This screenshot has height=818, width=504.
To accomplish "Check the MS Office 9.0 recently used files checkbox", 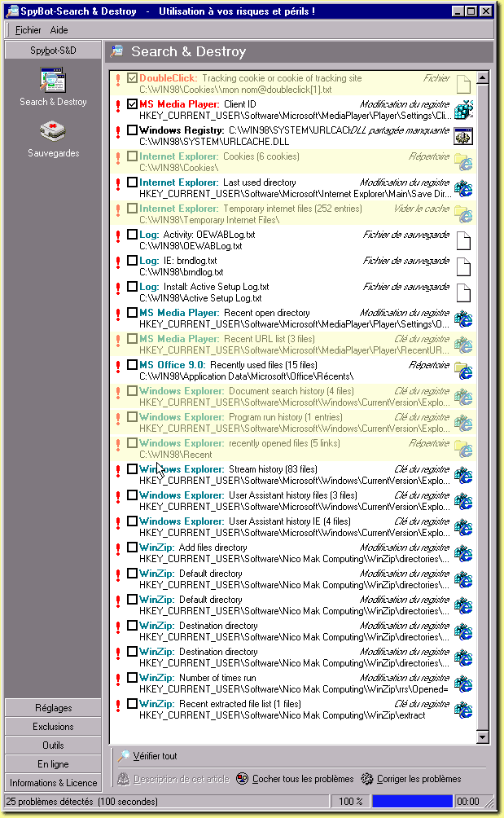I will click(132, 365).
